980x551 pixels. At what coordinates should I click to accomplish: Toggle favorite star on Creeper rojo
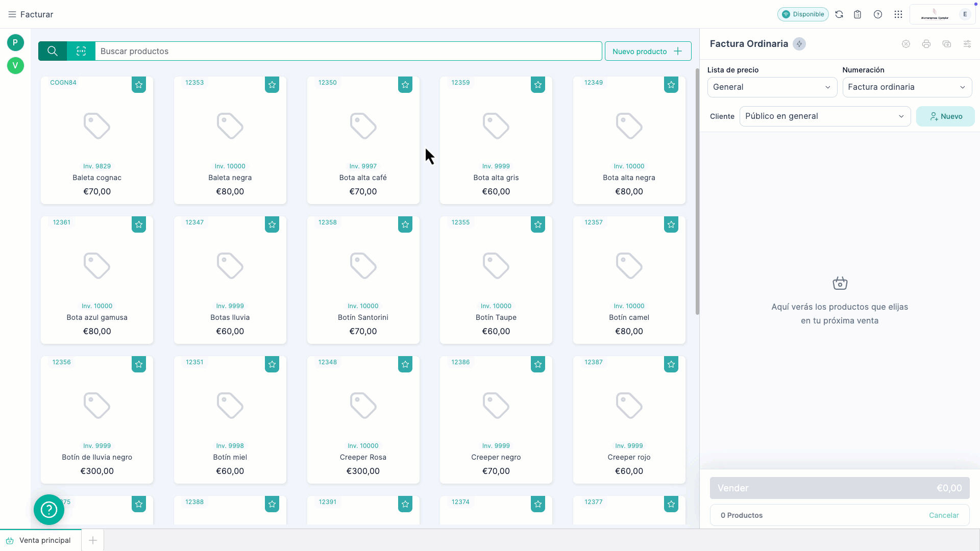671,364
